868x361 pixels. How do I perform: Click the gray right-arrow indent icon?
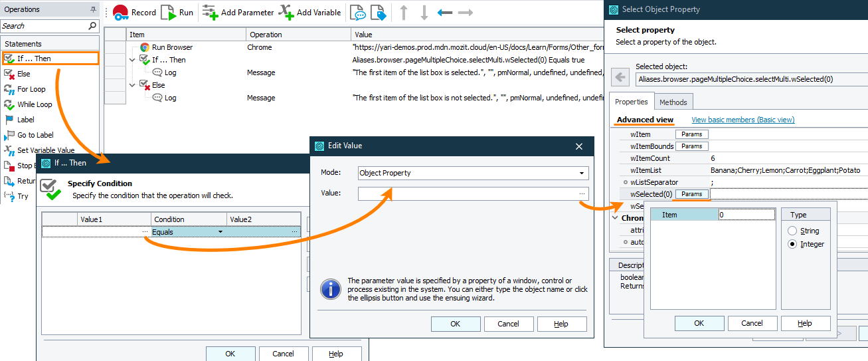[x=466, y=13]
